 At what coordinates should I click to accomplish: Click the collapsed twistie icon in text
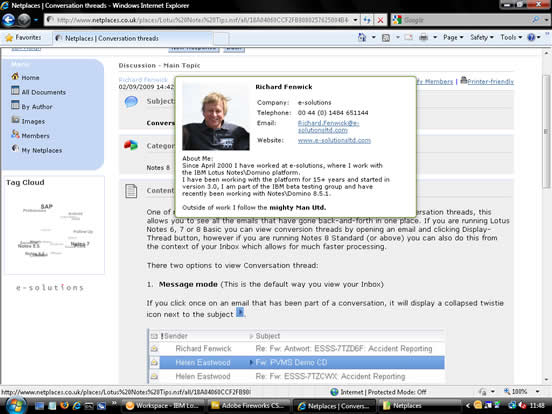(239, 312)
